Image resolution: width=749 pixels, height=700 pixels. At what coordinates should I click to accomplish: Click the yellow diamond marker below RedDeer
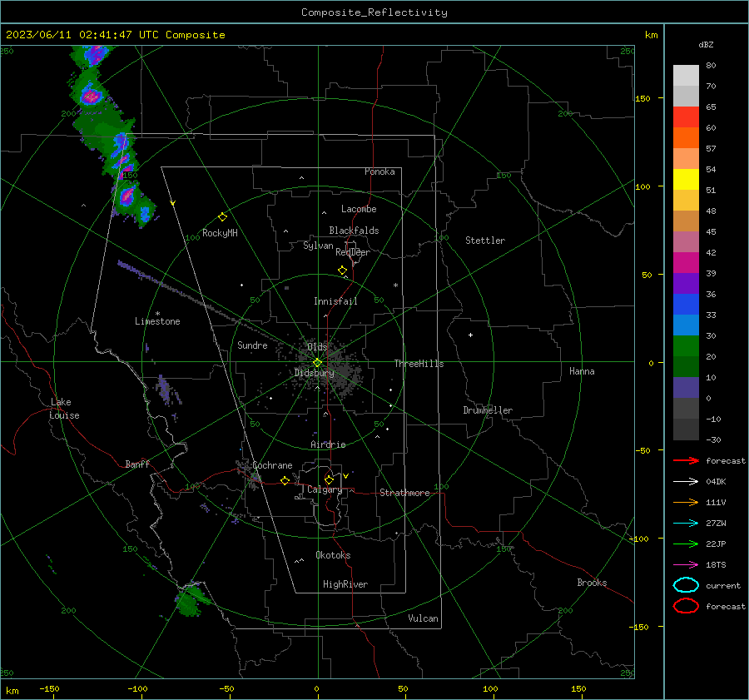pos(343,271)
